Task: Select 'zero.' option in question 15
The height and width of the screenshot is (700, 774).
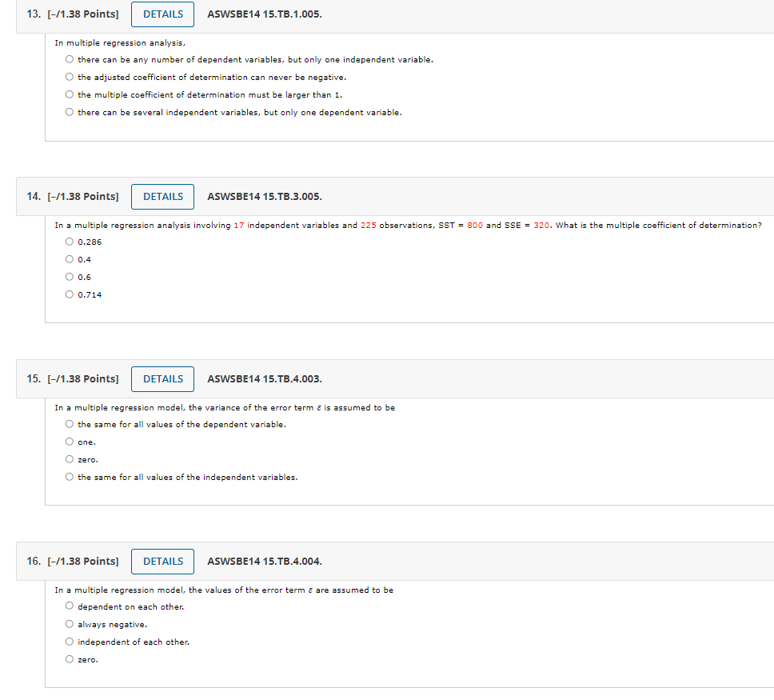Action: pos(69,459)
